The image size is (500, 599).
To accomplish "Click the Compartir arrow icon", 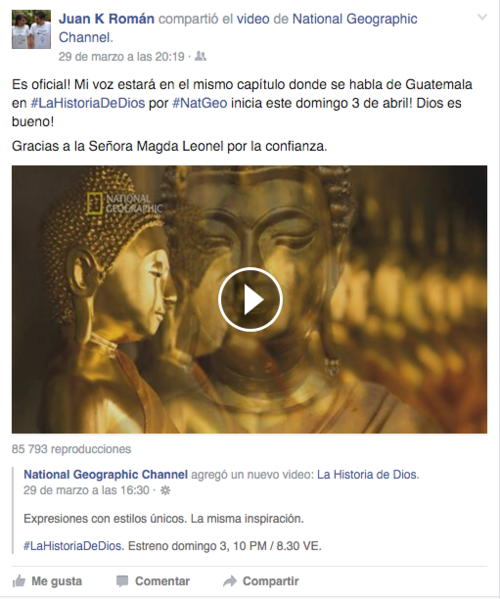I will tap(230, 581).
